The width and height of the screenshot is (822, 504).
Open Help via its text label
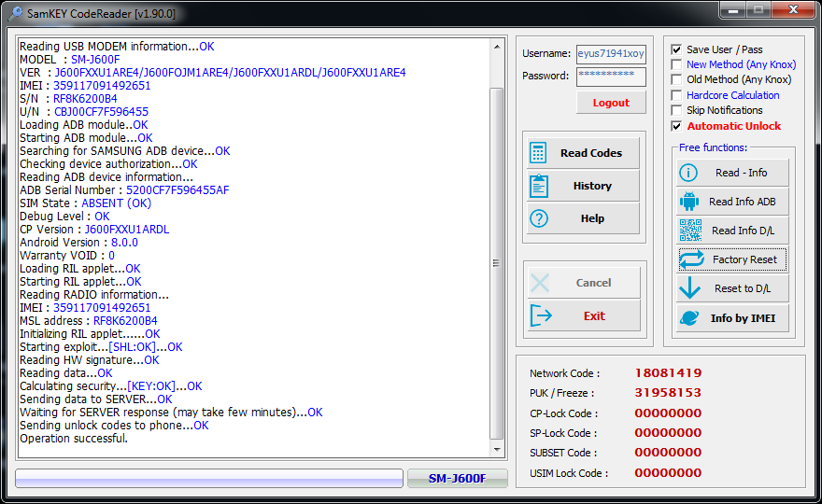pos(592,218)
